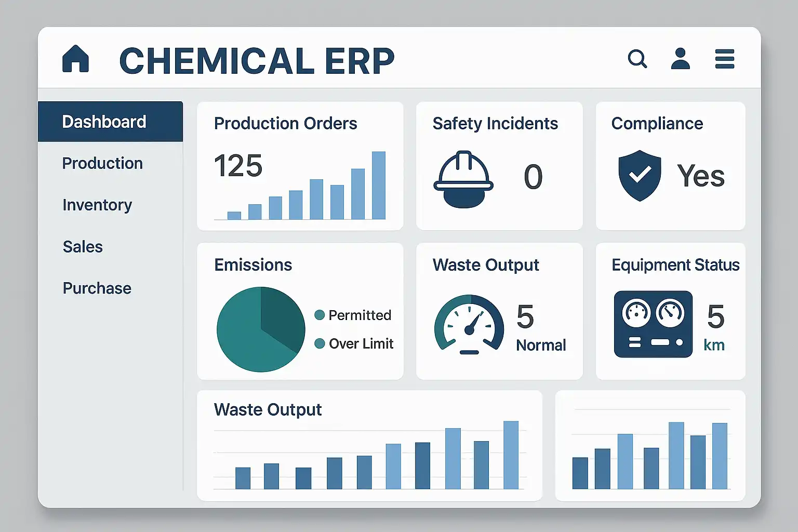Click the safety helmet icon
Viewport: 798px width, 532px height.
coord(463,179)
